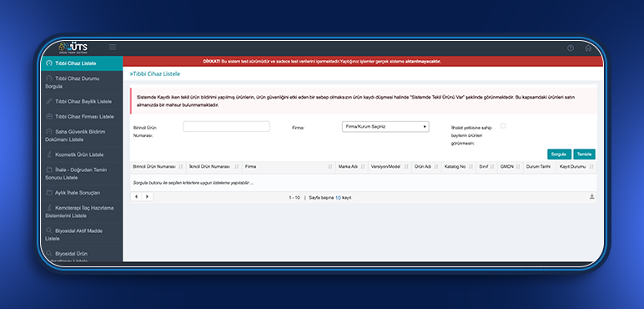Sort by Kayıt Durumu column icon

pyautogui.click(x=591, y=167)
